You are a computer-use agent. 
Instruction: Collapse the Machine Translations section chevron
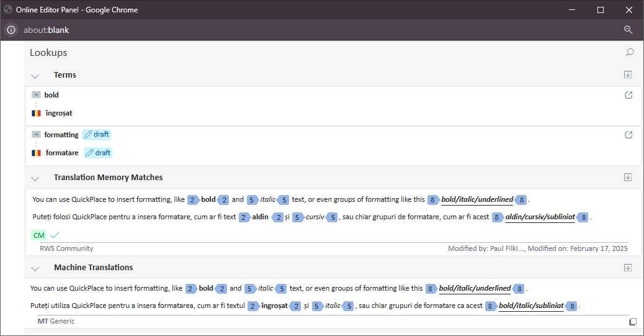[35, 268]
